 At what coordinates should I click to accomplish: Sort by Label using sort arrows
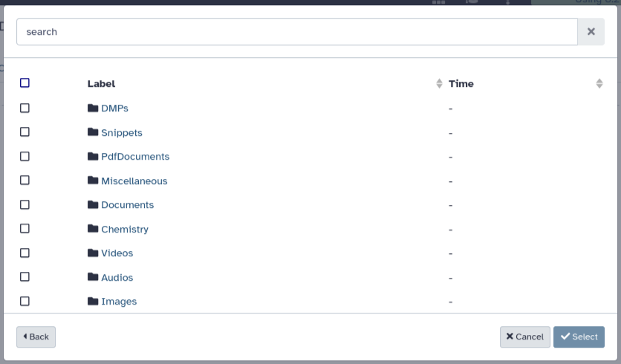(x=439, y=83)
